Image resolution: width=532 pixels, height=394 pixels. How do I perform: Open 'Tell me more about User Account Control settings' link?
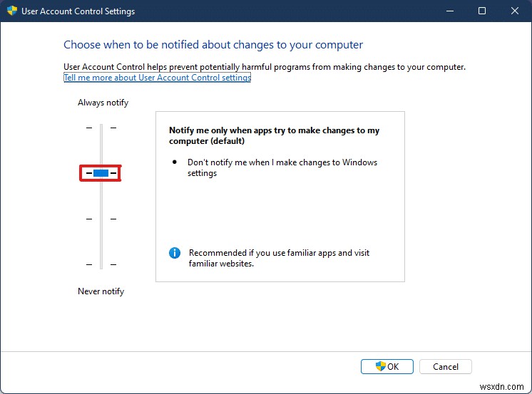tap(157, 78)
